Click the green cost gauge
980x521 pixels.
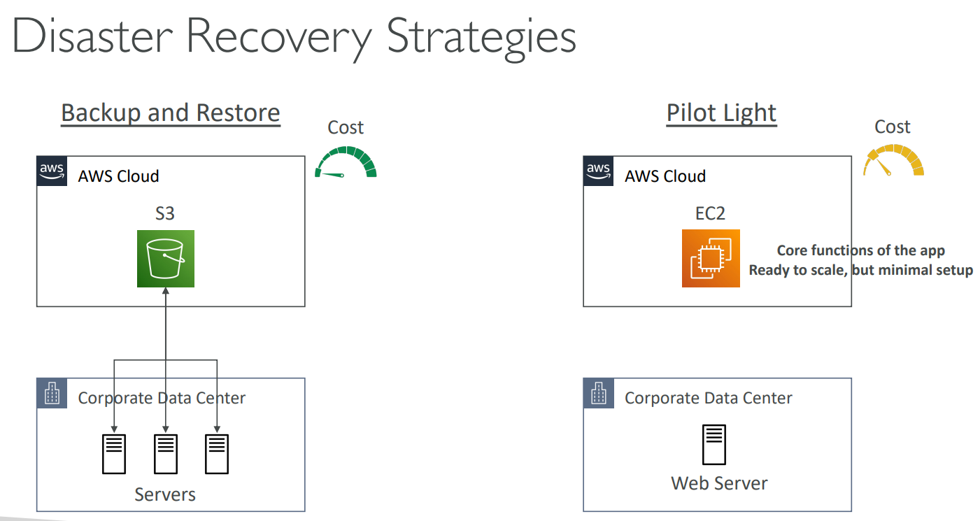click(x=346, y=162)
